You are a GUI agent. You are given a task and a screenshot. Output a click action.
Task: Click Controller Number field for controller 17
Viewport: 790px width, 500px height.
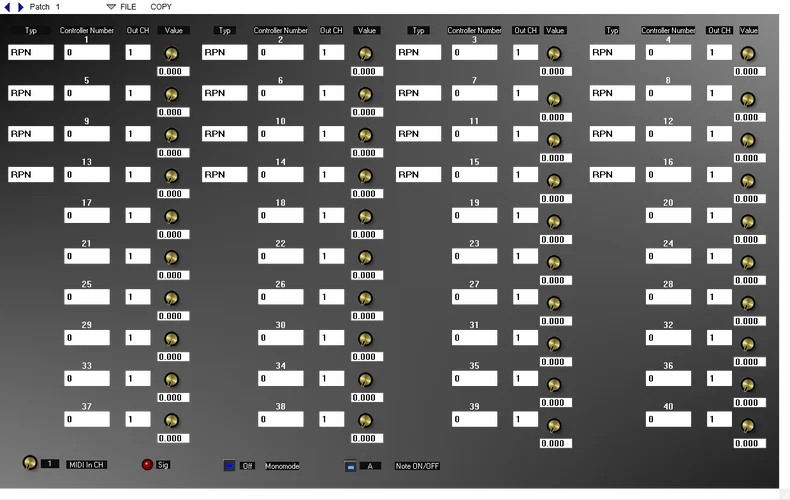pyautogui.click(x=87, y=216)
